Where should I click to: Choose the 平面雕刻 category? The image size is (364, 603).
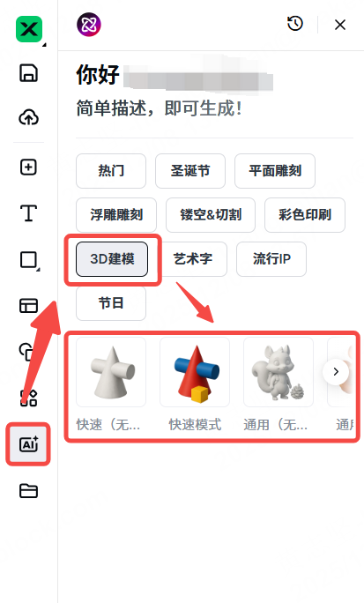click(275, 171)
